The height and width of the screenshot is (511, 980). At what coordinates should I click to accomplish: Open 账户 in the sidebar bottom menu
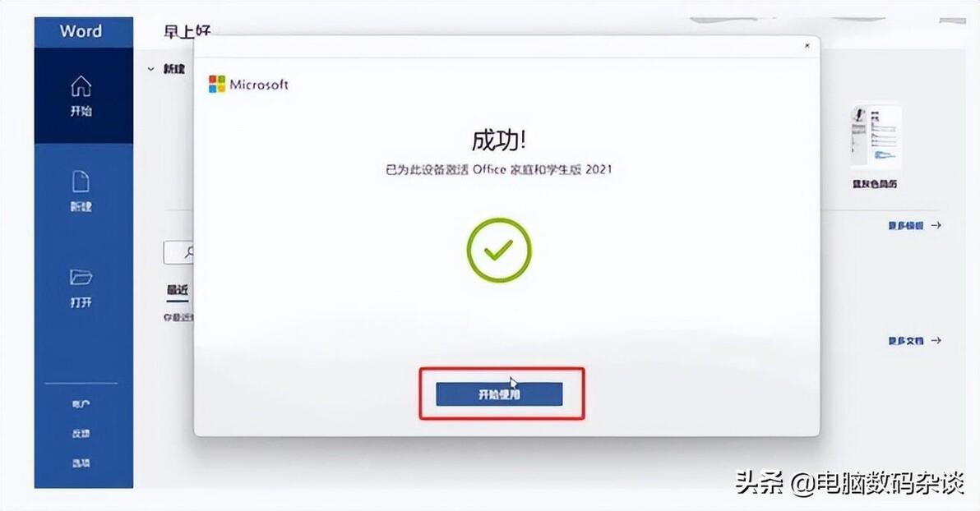(81, 404)
